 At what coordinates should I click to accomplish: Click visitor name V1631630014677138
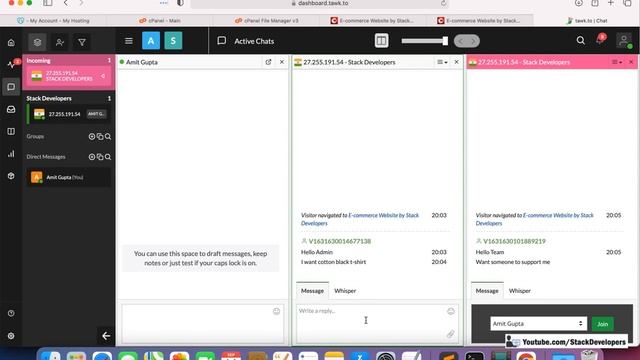[340, 241]
